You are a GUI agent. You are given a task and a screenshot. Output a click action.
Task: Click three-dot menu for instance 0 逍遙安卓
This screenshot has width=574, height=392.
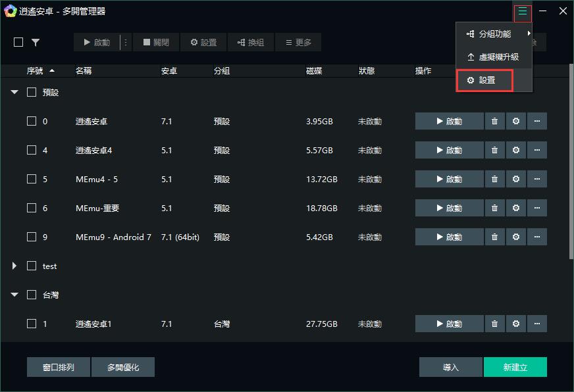(536, 121)
